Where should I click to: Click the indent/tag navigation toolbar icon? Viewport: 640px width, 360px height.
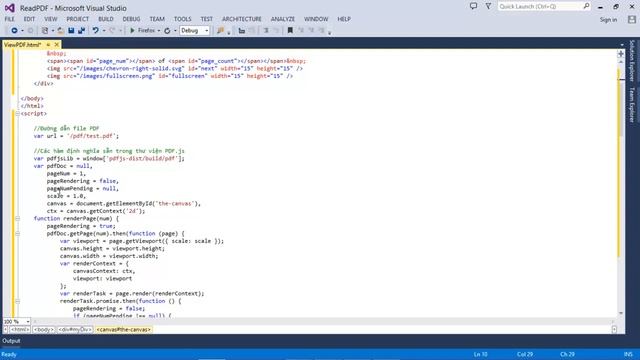coord(242,31)
